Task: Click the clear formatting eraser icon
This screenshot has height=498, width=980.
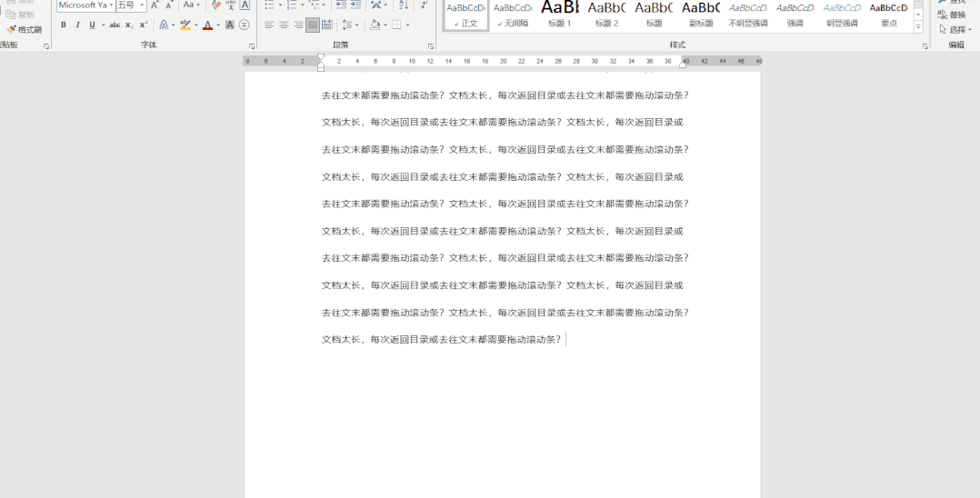Action: click(x=216, y=5)
